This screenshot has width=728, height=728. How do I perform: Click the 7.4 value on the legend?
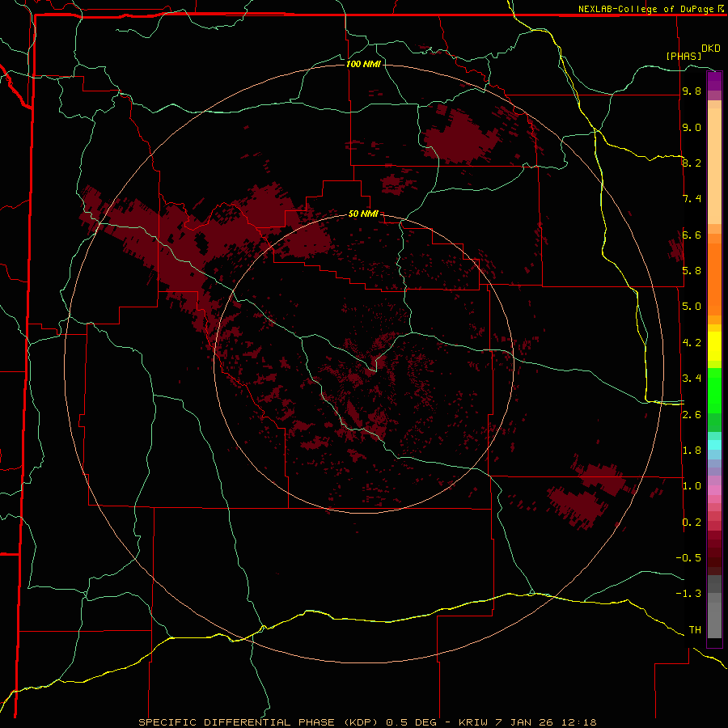pyautogui.click(x=692, y=199)
